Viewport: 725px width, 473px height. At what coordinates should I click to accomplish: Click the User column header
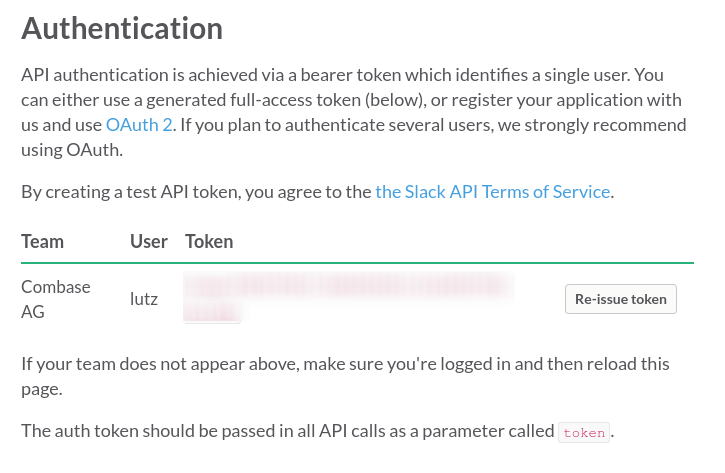(148, 241)
